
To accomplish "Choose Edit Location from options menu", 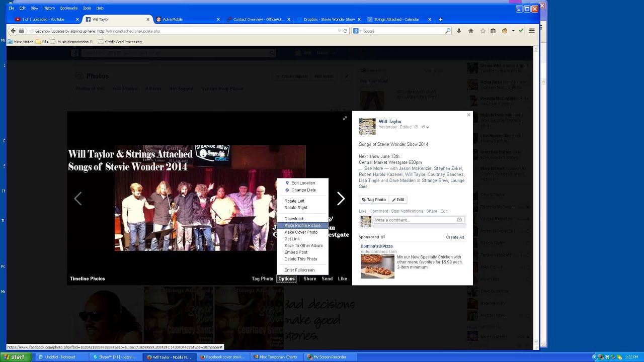I will pyautogui.click(x=302, y=183).
